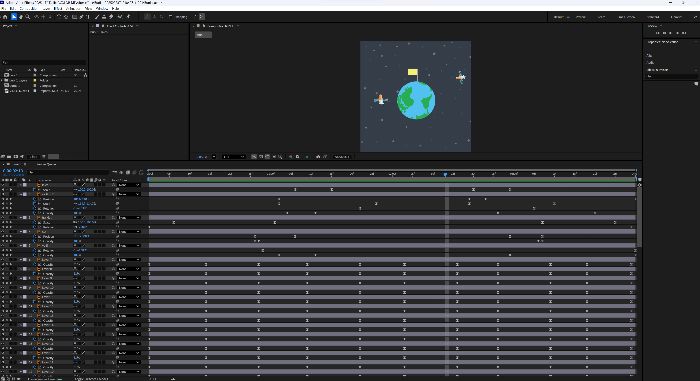
Task: Select the Home icon in the toolbar
Action: pyautogui.click(x=5, y=17)
